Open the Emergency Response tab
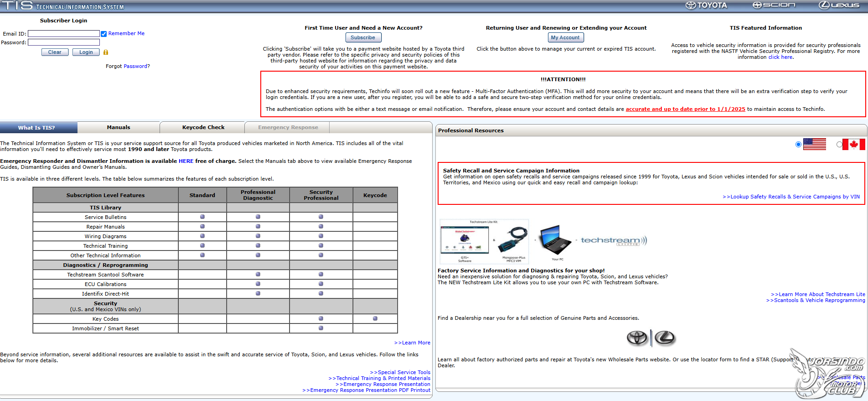 tap(288, 128)
